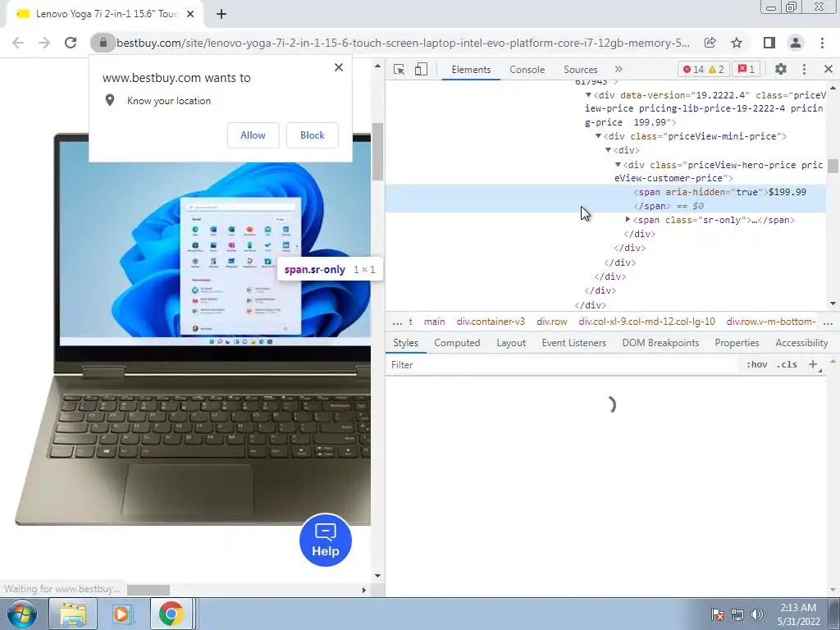Select the Elements tab
Viewport: 840px width, 630px height.
(x=471, y=70)
